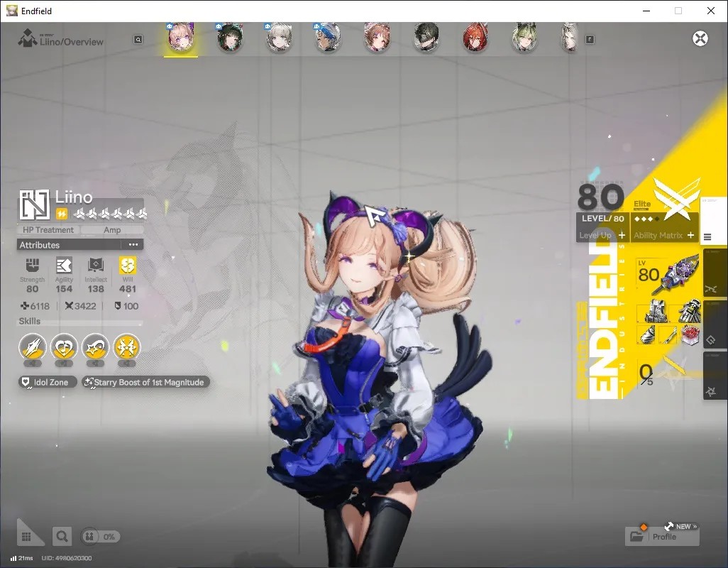
Task: Open the grid menu icon bottom-left
Action: [x=26, y=537]
